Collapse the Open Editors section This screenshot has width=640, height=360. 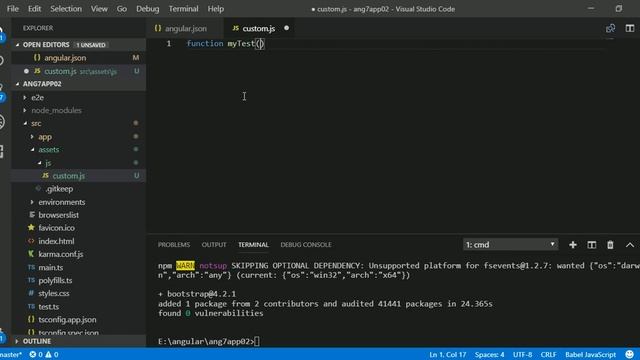click(x=78, y=44)
